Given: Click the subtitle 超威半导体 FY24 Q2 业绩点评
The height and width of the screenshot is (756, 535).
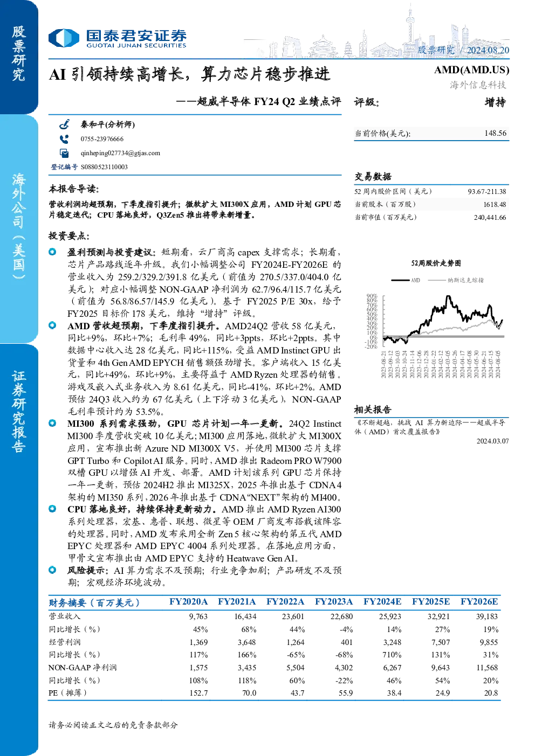Looking at the screenshot, I should pos(258,101).
